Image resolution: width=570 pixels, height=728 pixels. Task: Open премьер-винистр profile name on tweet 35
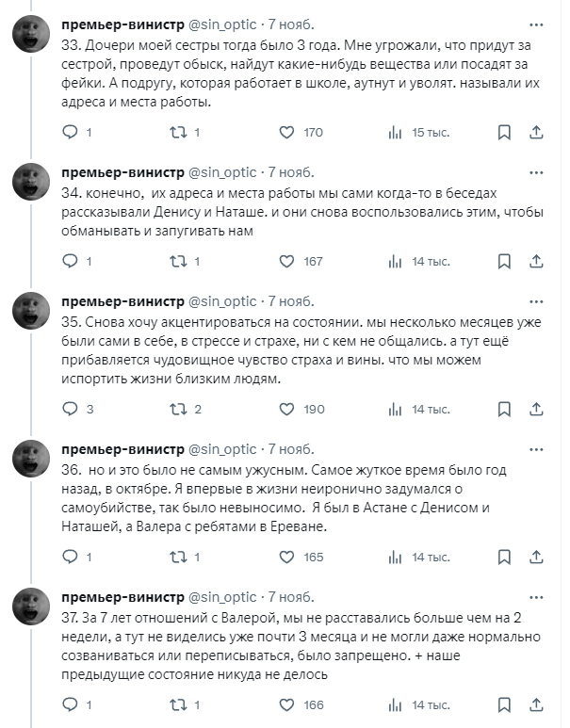pyautogui.click(x=122, y=301)
